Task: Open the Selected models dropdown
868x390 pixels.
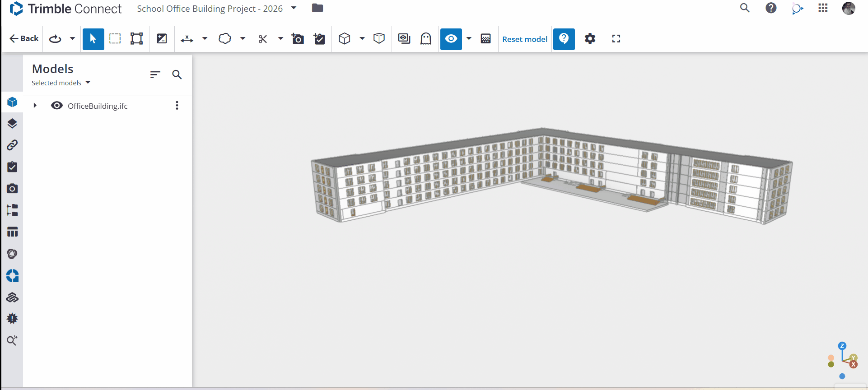Action: [x=61, y=83]
